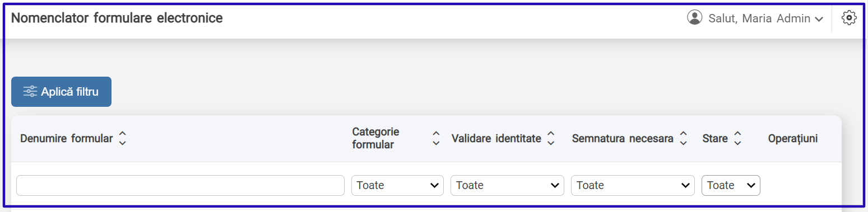The height and width of the screenshot is (212, 868).
Task: Open the Semnatura necesara Toate dropdown
Action: click(x=633, y=185)
